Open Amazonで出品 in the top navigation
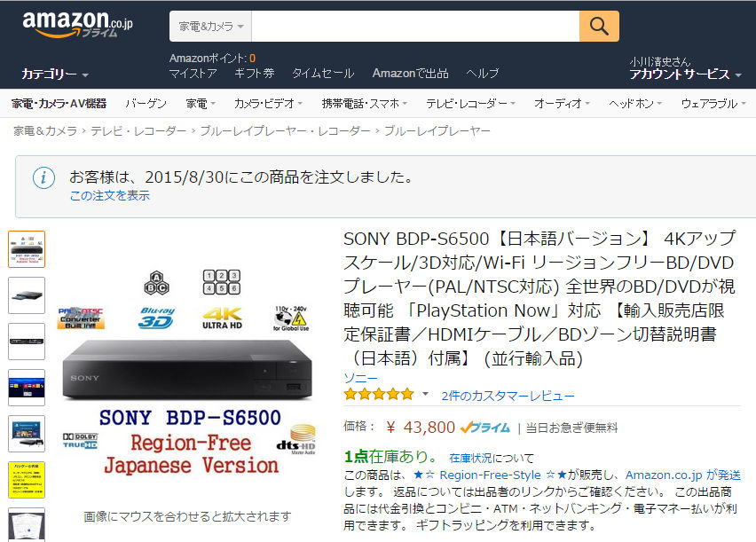This screenshot has height=542, width=756. pos(410,74)
